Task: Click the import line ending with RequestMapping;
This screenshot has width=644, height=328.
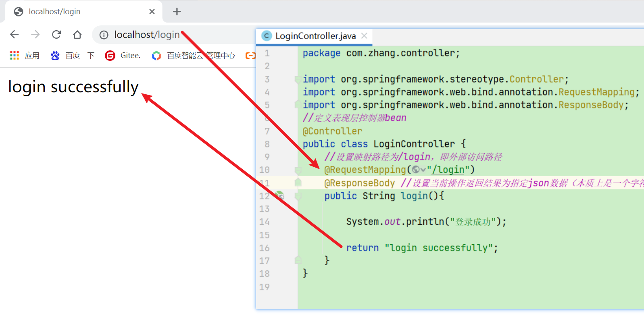Action: (471, 92)
